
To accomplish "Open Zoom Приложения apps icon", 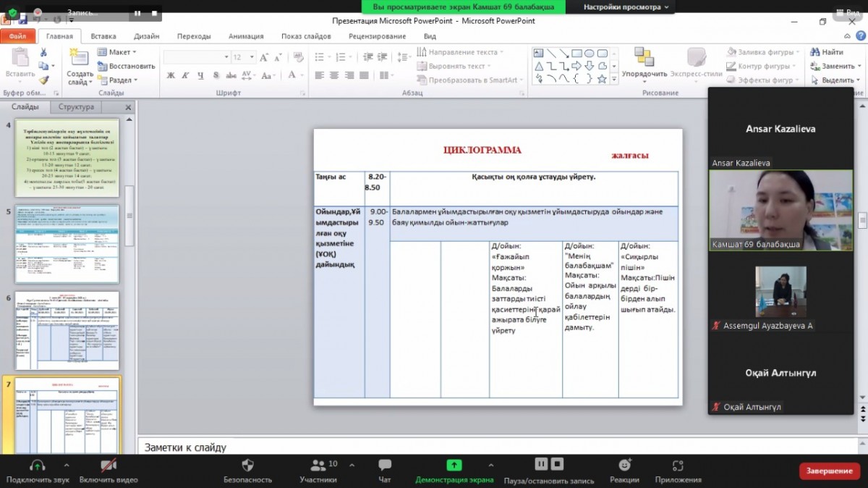I will click(678, 466).
